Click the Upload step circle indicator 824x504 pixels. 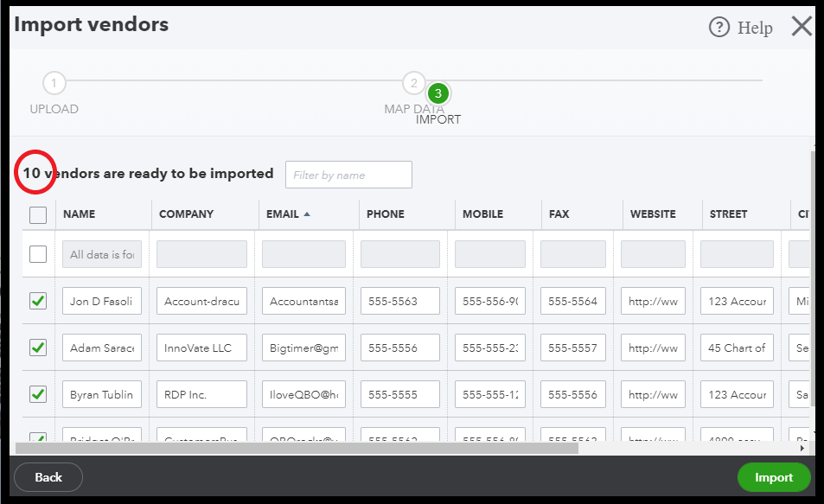click(x=54, y=82)
